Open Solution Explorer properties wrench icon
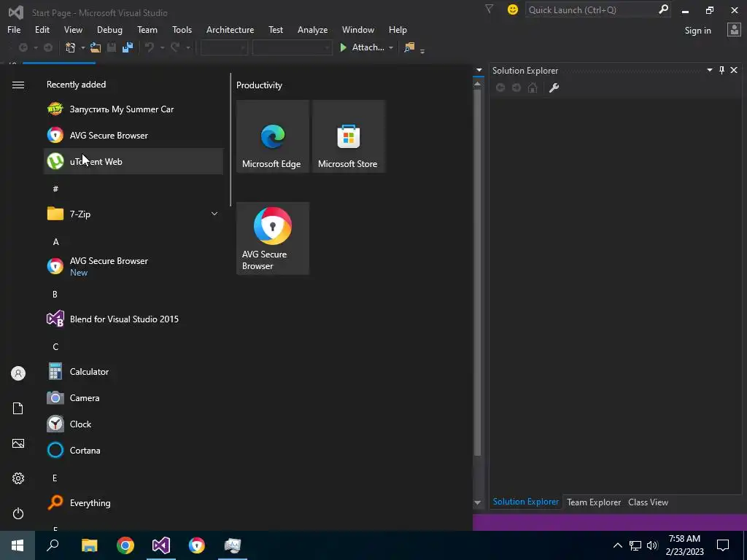 (x=554, y=87)
